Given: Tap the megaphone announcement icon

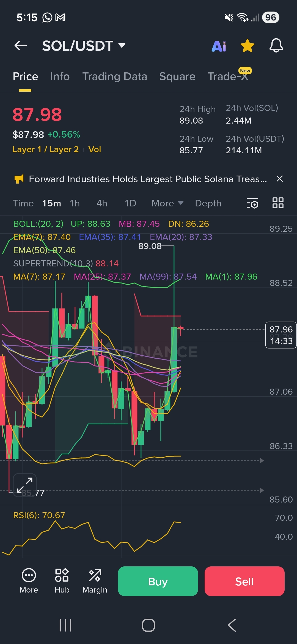Looking at the screenshot, I should point(19,179).
